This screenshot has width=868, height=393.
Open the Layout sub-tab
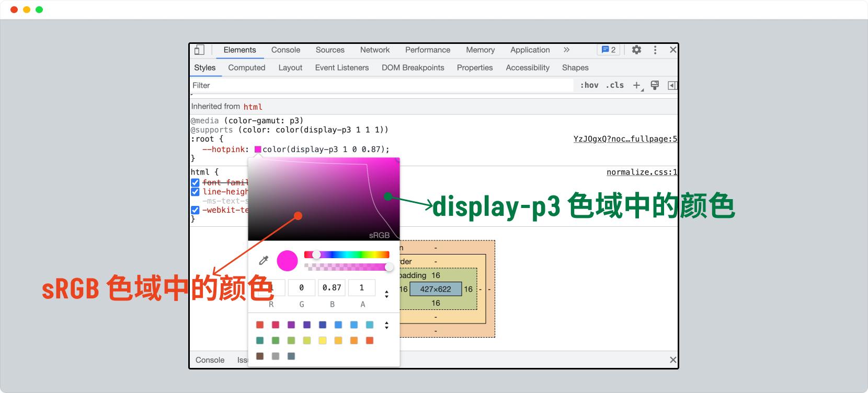click(290, 67)
